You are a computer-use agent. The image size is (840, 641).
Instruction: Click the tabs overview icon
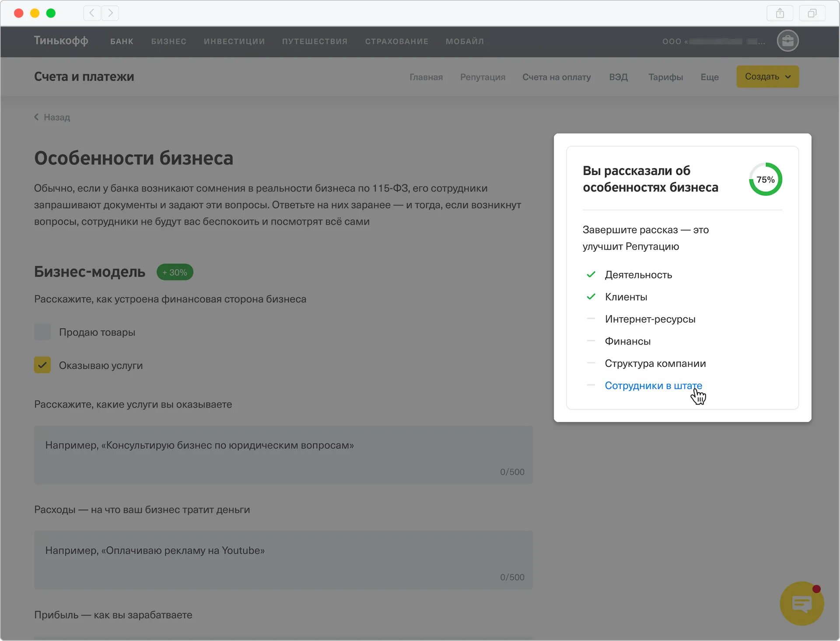(812, 13)
